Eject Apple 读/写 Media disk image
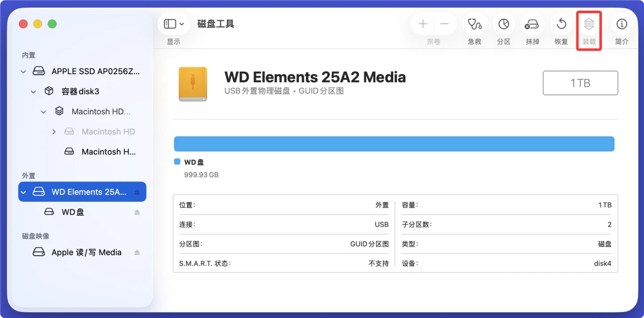The width and height of the screenshot is (644, 318). point(137,252)
